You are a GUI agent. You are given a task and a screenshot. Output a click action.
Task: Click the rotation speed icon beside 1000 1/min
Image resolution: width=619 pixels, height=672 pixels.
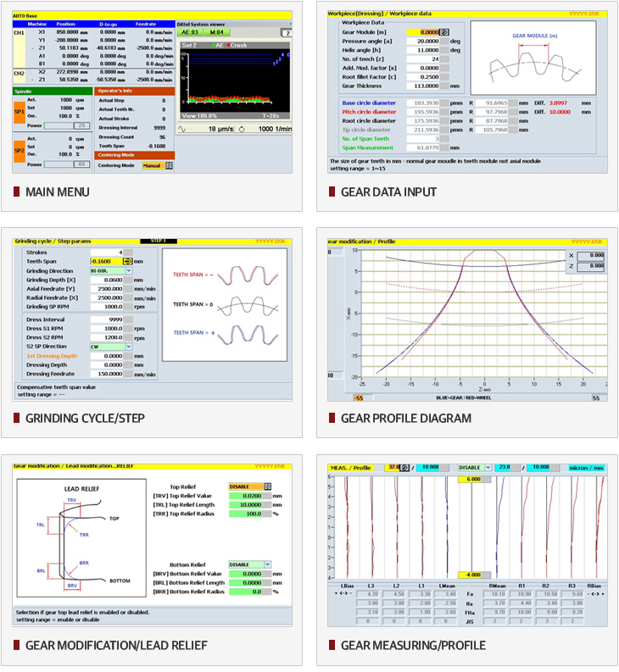[242, 129]
